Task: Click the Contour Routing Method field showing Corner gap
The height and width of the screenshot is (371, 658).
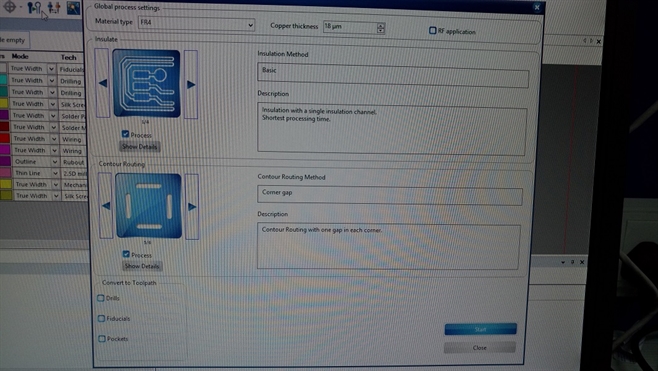Action: click(390, 196)
